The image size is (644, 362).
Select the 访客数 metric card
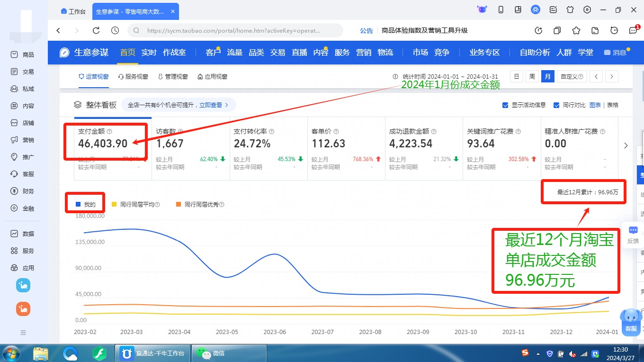pos(190,148)
